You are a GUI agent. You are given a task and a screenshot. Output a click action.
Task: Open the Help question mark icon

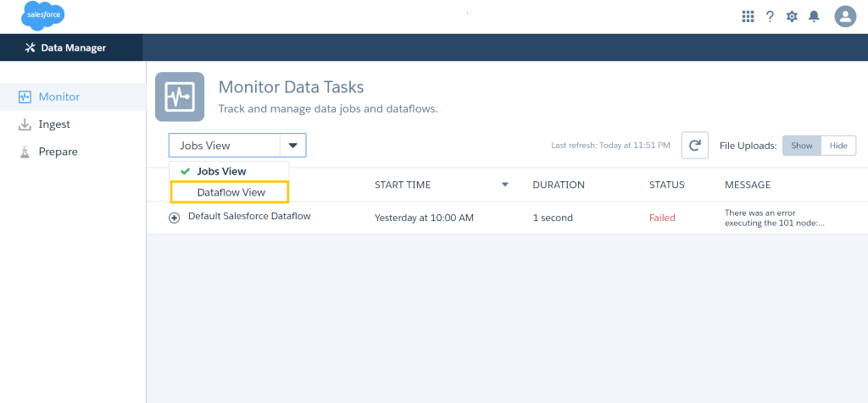770,17
